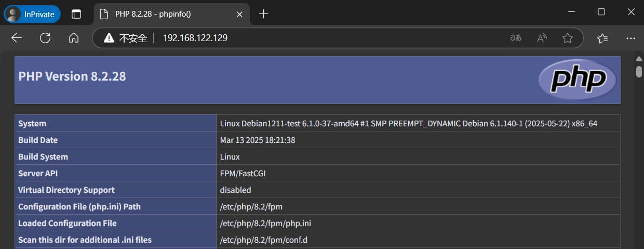Select the Configuration File (php.ini) Path label

point(79,206)
